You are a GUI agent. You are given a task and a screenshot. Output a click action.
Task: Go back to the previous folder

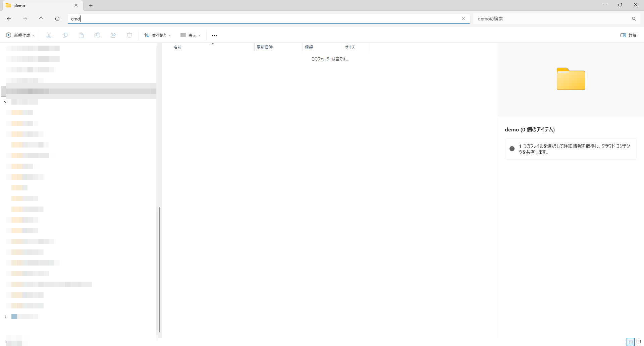click(x=9, y=19)
